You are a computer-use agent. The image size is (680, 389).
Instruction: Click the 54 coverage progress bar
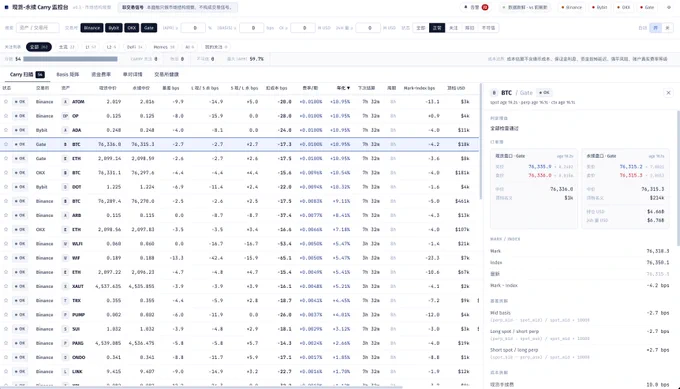click(70, 59)
